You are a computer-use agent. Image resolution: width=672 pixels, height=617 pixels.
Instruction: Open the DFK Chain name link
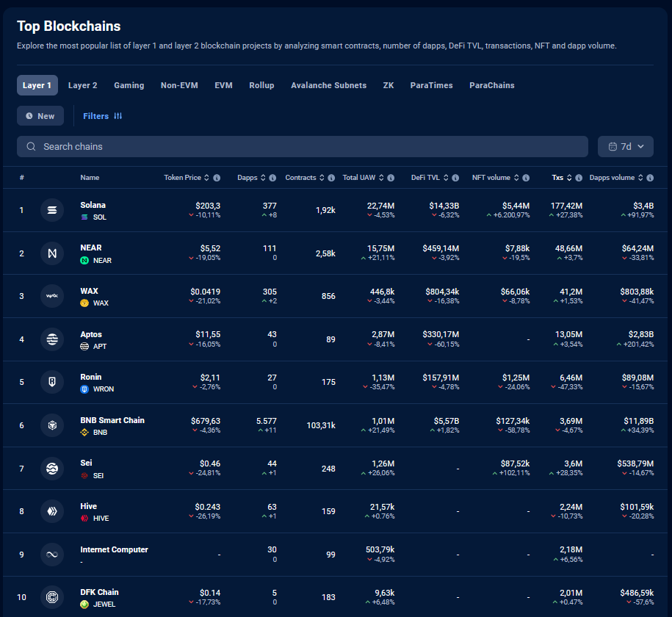[99, 592]
